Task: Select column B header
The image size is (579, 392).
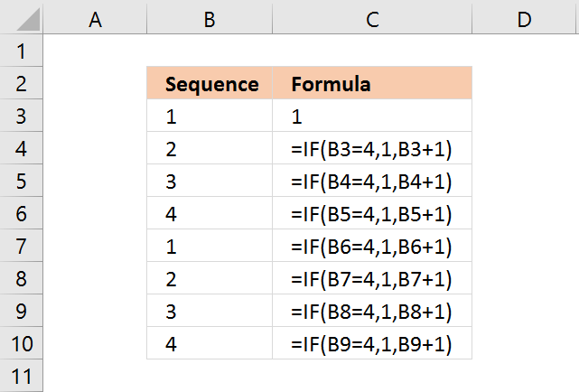Action: coord(210,19)
